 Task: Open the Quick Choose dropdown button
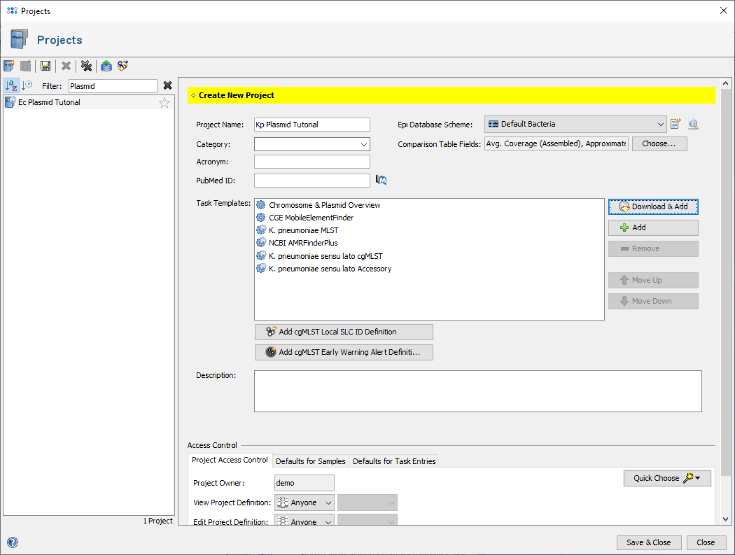coord(667,478)
